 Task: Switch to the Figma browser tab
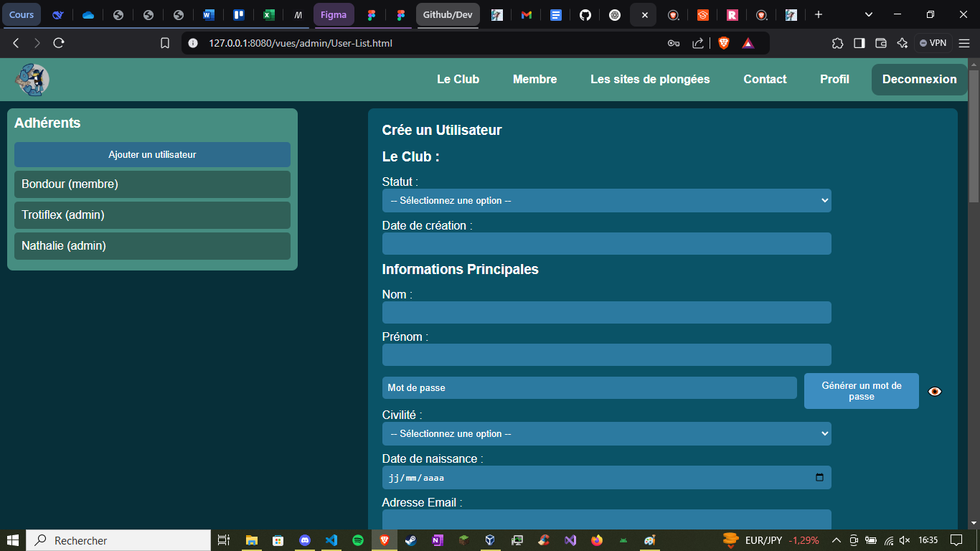(334, 14)
